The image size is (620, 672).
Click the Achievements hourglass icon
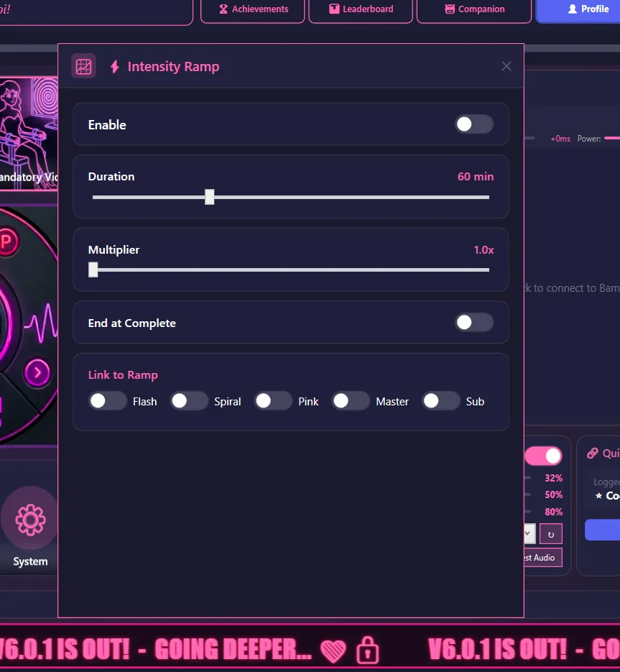[x=223, y=9]
